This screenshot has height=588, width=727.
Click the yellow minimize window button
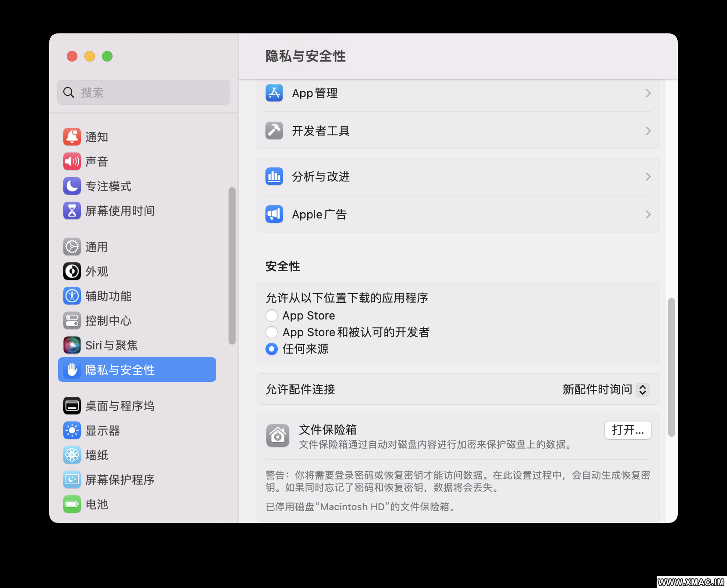(x=90, y=56)
